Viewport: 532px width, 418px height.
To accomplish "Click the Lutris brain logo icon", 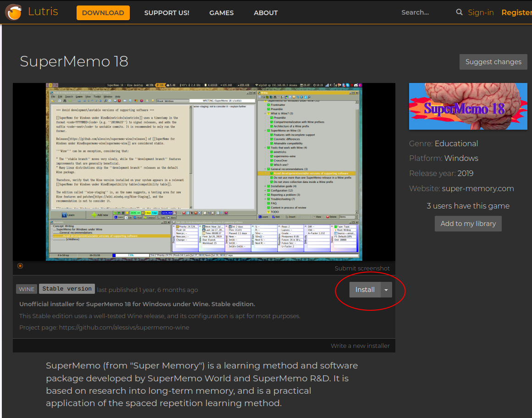I will click(13, 12).
